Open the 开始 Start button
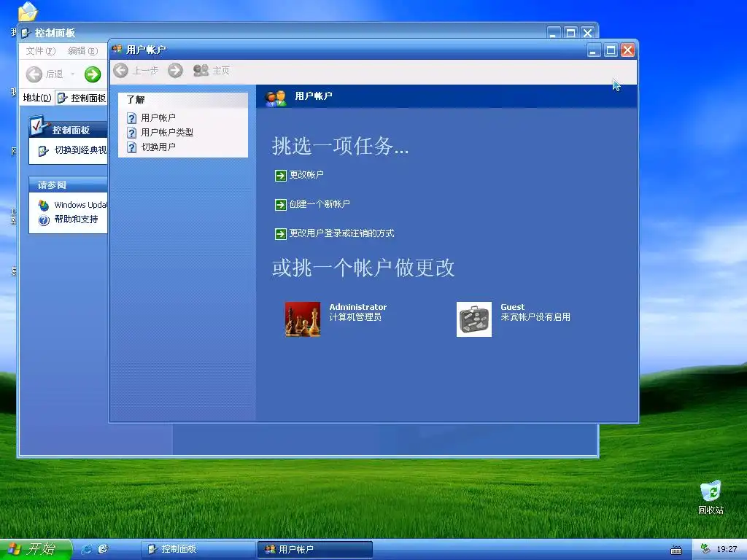The image size is (747, 560). [x=36, y=549]
